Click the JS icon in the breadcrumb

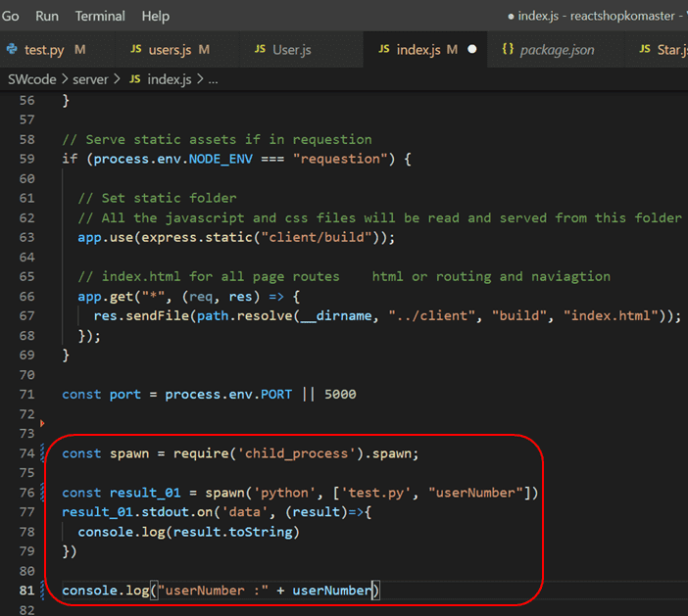point(134,78)
